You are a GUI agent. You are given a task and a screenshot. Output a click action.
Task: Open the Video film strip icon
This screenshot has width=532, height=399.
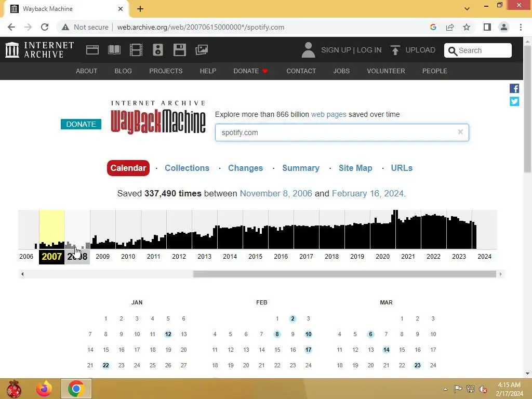[136, 50]
